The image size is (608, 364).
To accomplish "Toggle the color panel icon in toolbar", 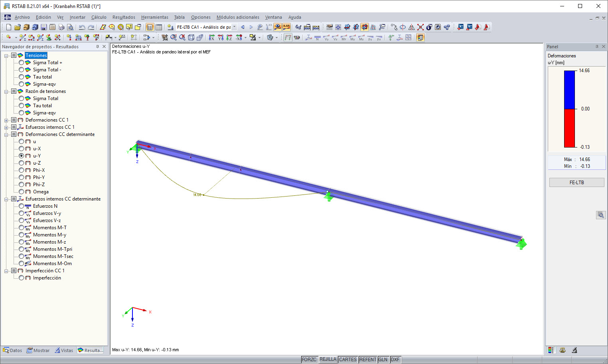I will point(420,37).
